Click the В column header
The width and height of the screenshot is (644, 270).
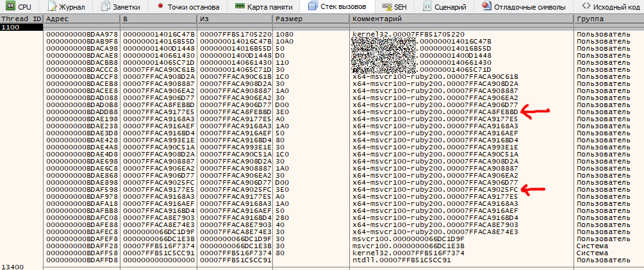click(158, 19)
